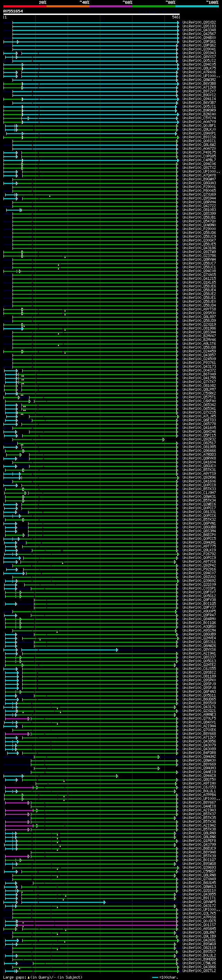The width and height of the screenshot is (222, 980).
Task: Choose the UniRef100_A0A7Y9 hit label
Action: pyautogui.click(x=199, y=122)
